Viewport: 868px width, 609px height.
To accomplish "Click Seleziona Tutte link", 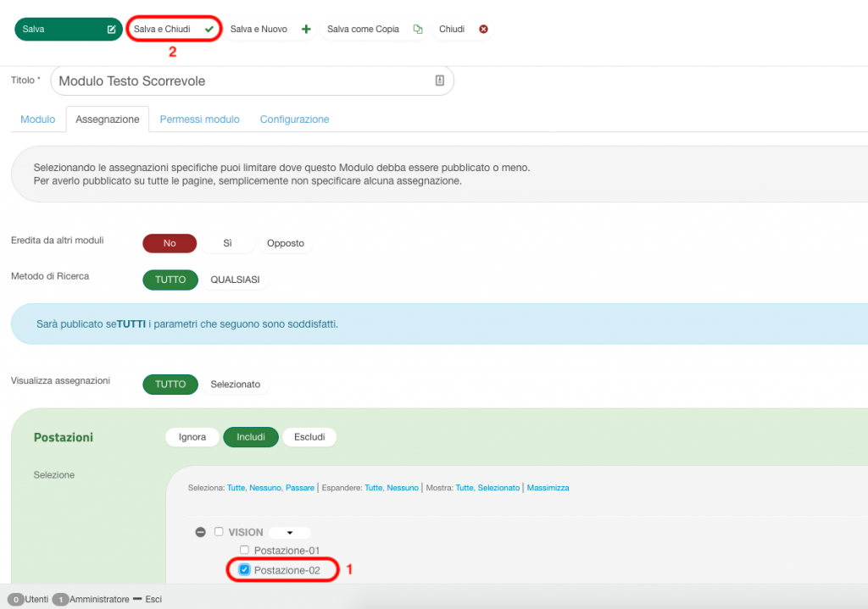I will [x=236, y=488].
